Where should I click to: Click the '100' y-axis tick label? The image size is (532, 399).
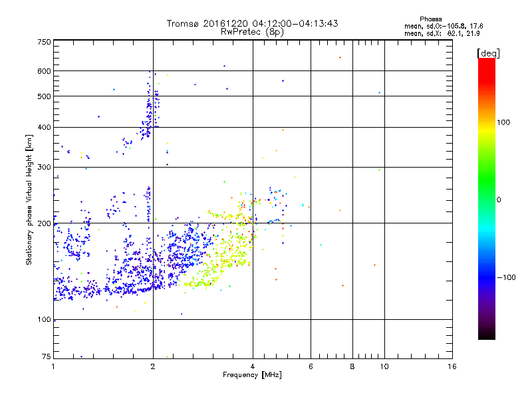[45, 320]
